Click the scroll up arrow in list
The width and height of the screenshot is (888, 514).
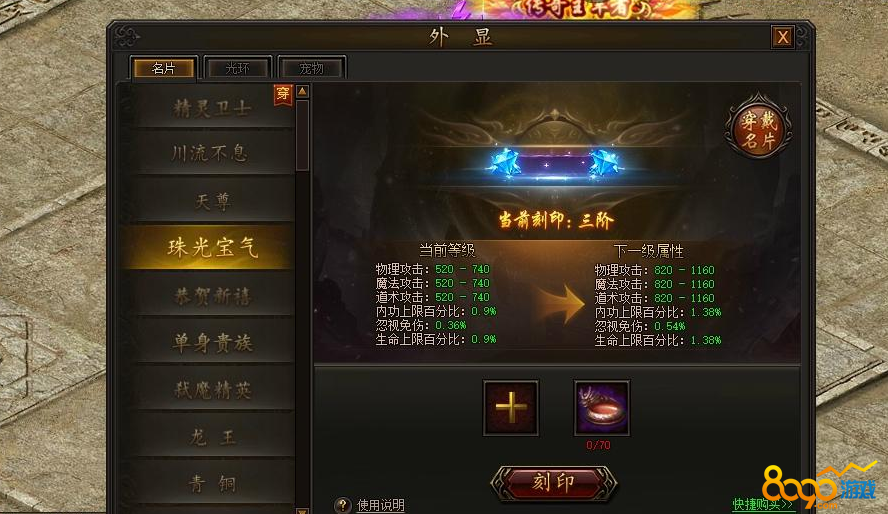pos(302,91)
